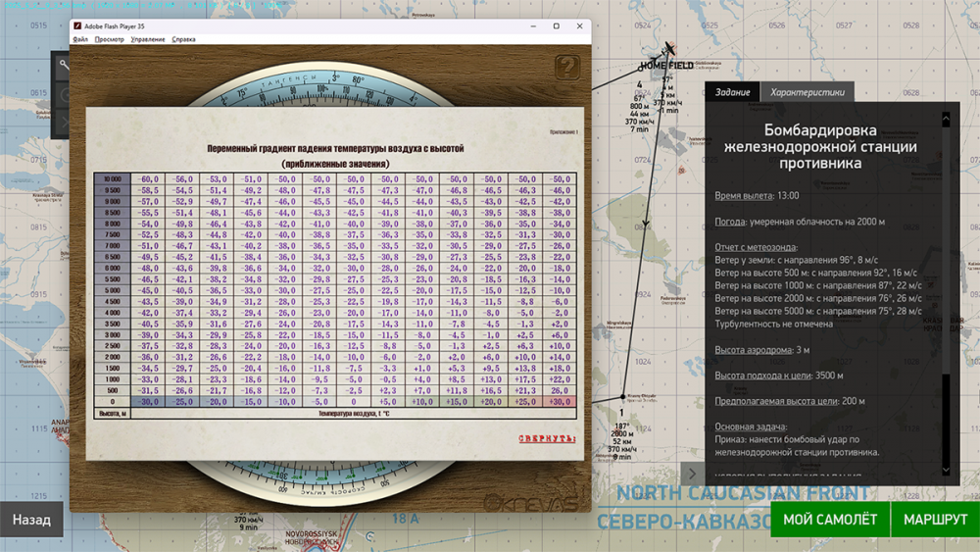This screenshot has height=552, width=980.
Task: Open the Справка menu
Action: click(183, 39)
